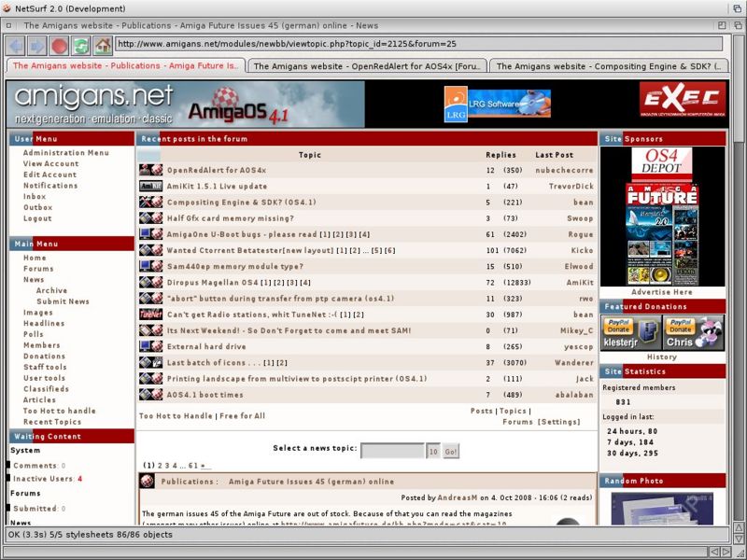
Task: Click the EXEC magazine banner logo
Action: [x=680, y=100]
